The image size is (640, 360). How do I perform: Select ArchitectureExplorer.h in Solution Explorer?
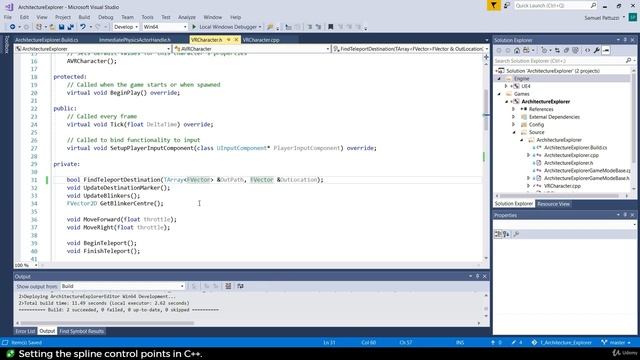click(x=568, y=163)
